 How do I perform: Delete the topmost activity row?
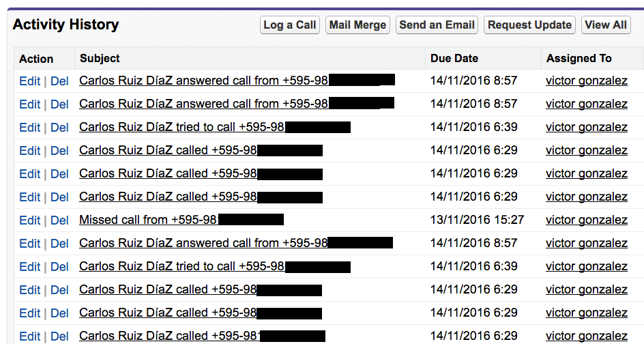point(59,81)
